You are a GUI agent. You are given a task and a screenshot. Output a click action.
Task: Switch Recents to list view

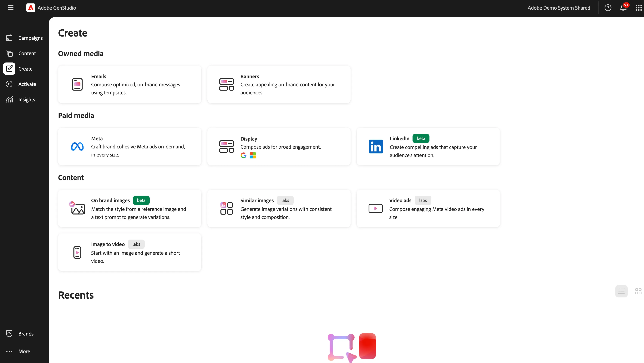621,291
